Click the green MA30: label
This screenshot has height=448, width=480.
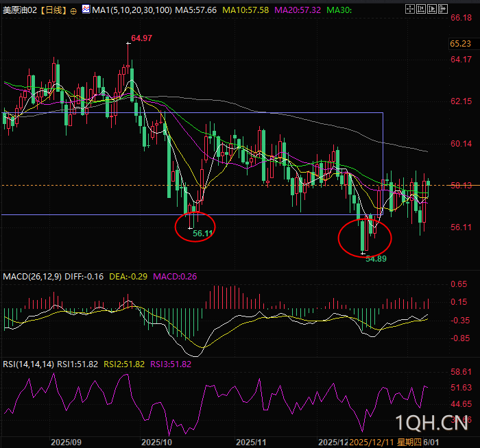[339, 10]
